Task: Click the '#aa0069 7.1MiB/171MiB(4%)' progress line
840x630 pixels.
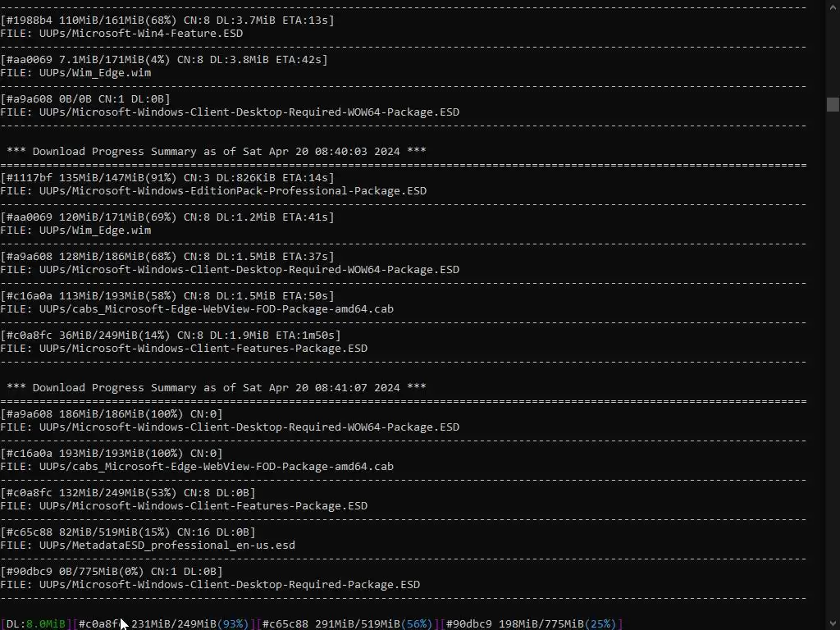Action: coord(164,59)
